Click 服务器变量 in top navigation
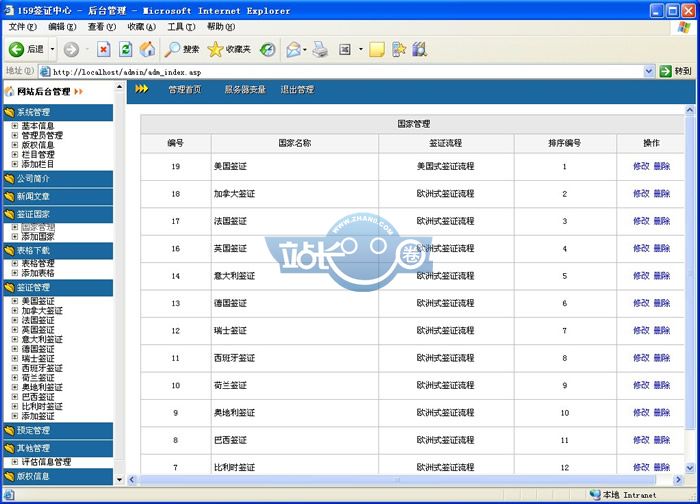700x504 pixels. click(x=245, y=90)
